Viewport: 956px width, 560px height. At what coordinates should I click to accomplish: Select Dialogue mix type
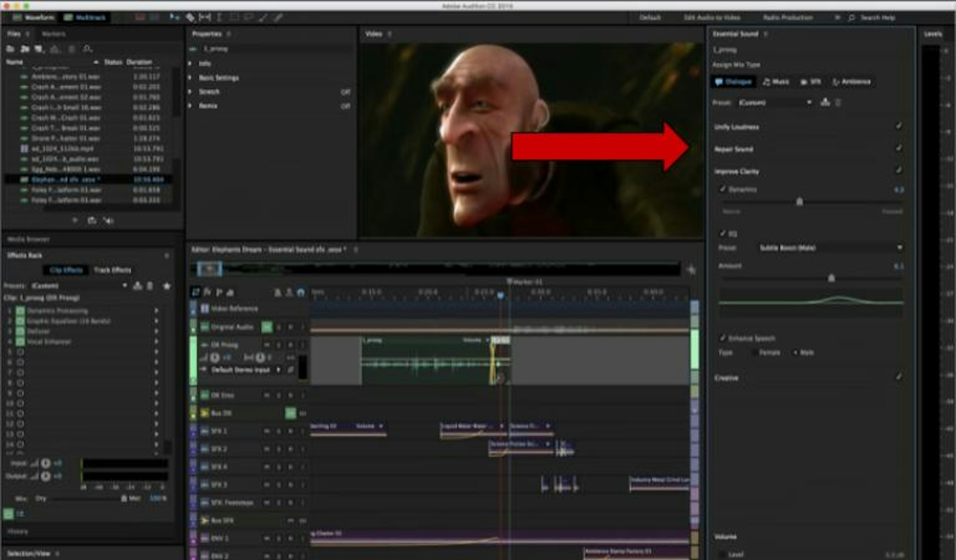pyautogui.click(x=733, y=82)
